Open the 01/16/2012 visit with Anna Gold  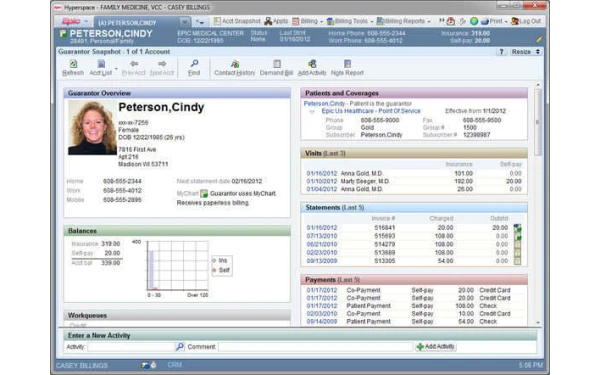pyautogui.click(x=321, y=173)
